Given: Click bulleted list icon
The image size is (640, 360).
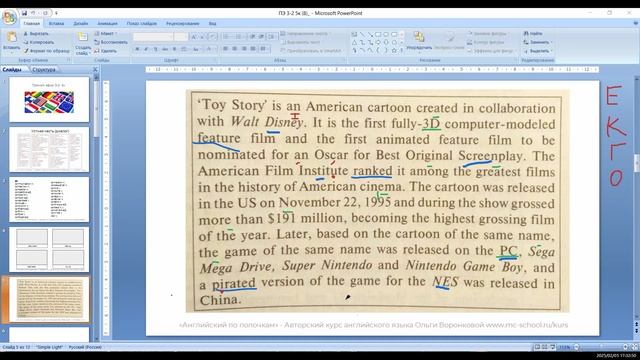Looking at the screenshot, I should (x=227, y=37).
